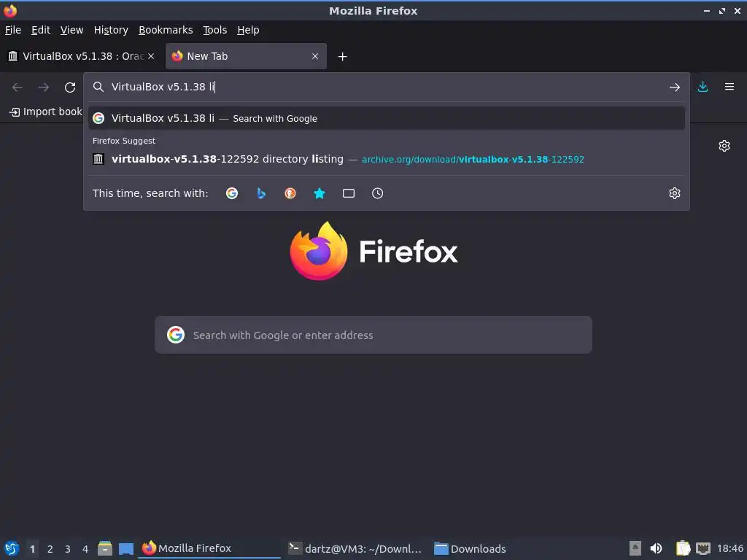Open removable media eject tray icon
Viewport: 747px width, 560px height.
point(635,548)
